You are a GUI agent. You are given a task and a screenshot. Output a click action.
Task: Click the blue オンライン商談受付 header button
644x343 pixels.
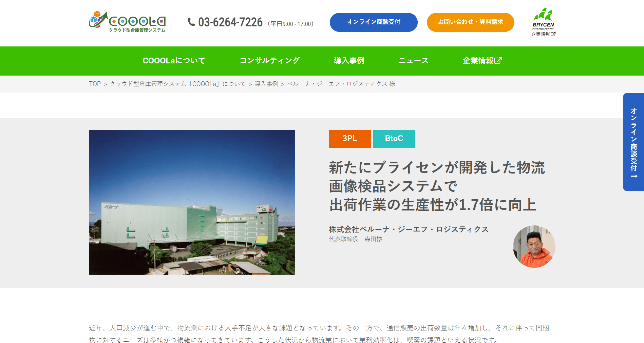pyautogui.click(x=374, y=22)
